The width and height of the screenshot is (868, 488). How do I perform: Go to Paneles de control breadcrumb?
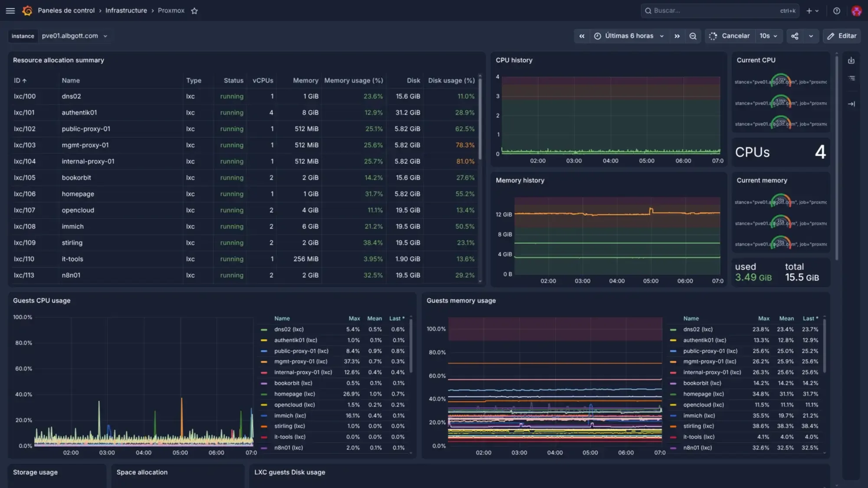point(66,11)
